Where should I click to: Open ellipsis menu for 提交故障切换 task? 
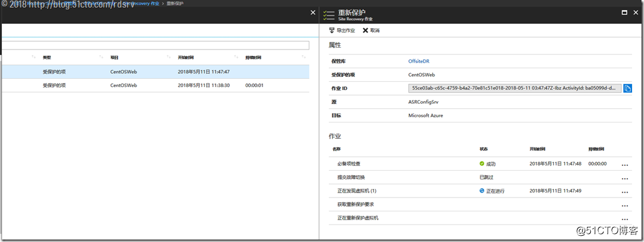point(625,178)
